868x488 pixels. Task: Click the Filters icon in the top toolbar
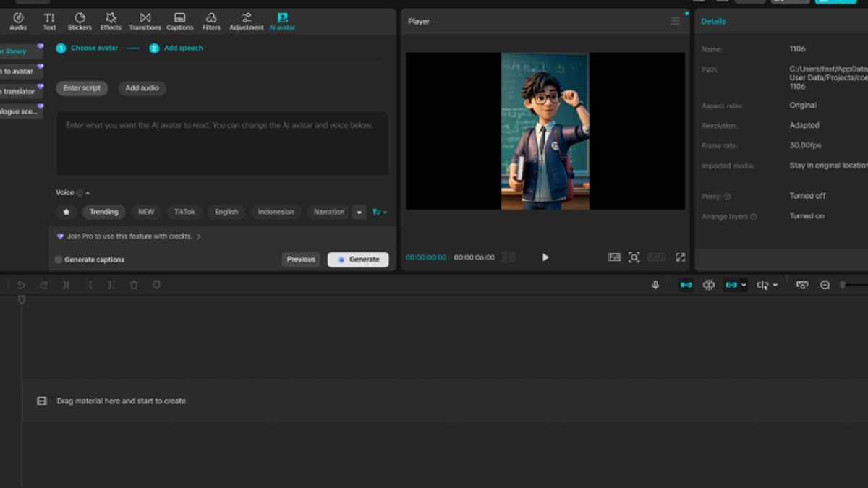[x=211, y=21]
